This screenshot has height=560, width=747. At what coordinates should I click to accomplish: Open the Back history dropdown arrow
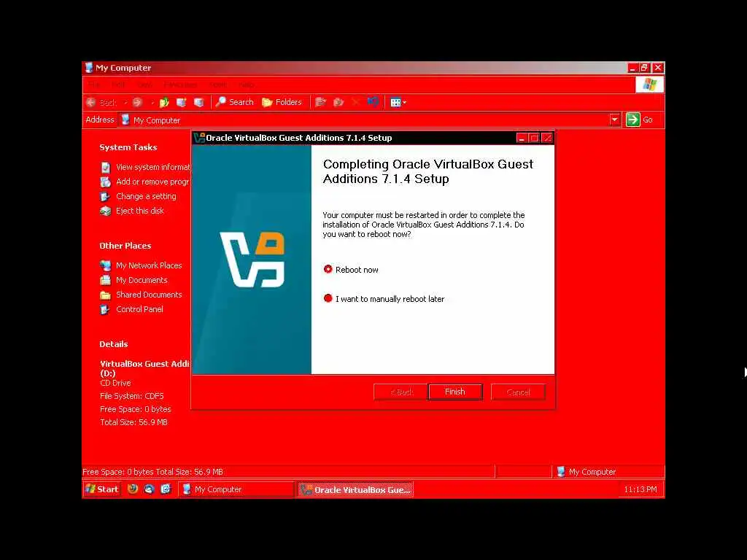pos(125,102)
